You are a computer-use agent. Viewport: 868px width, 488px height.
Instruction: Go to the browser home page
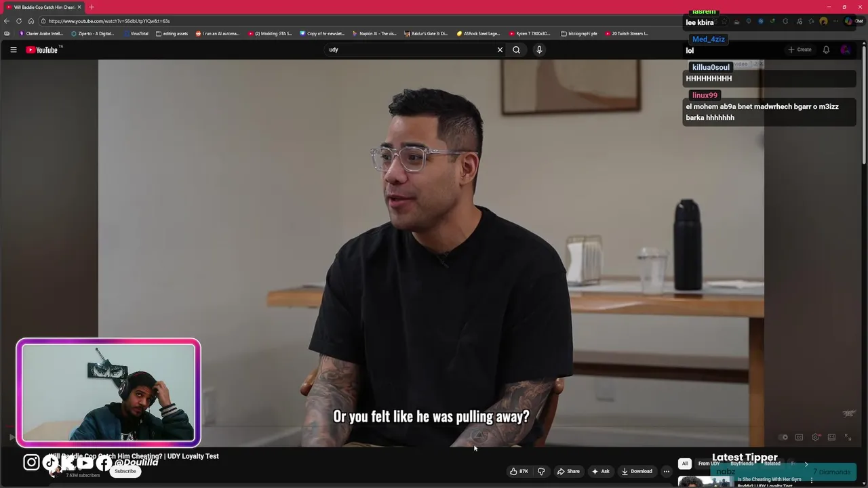click(31, 21)
